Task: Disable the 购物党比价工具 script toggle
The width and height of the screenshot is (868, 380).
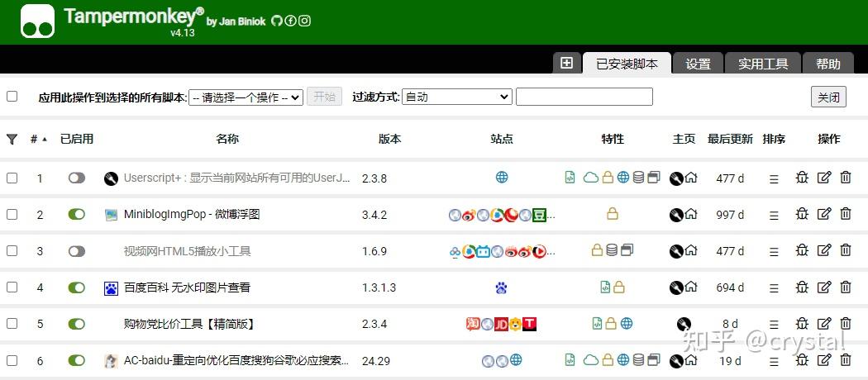Action: click(77, 324)
